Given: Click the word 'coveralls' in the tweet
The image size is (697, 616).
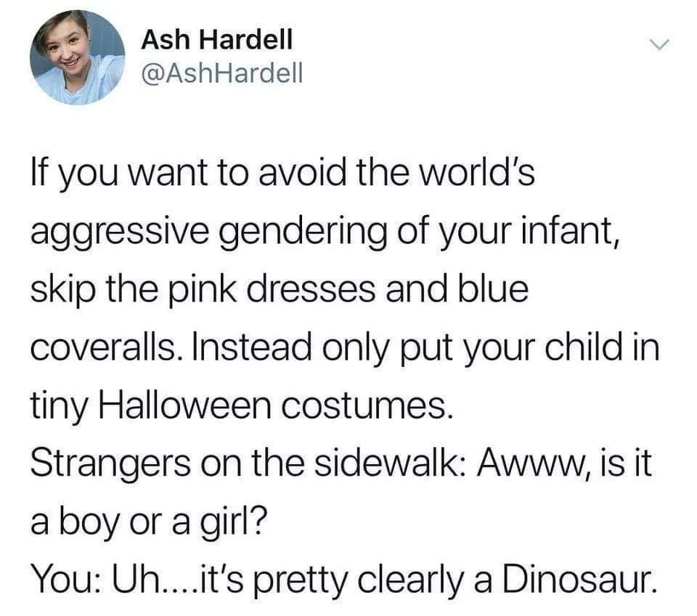Looking at the screenshot, I should click(x=102, y=348).
